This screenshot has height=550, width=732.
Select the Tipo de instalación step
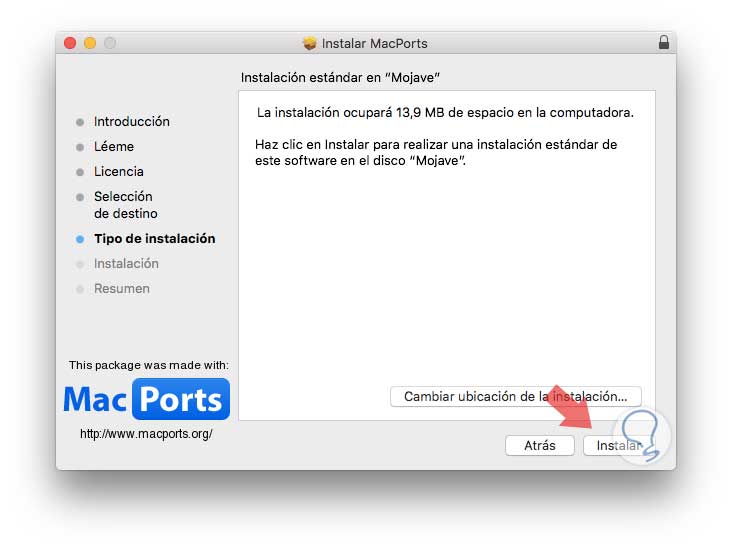pos(155,239)
